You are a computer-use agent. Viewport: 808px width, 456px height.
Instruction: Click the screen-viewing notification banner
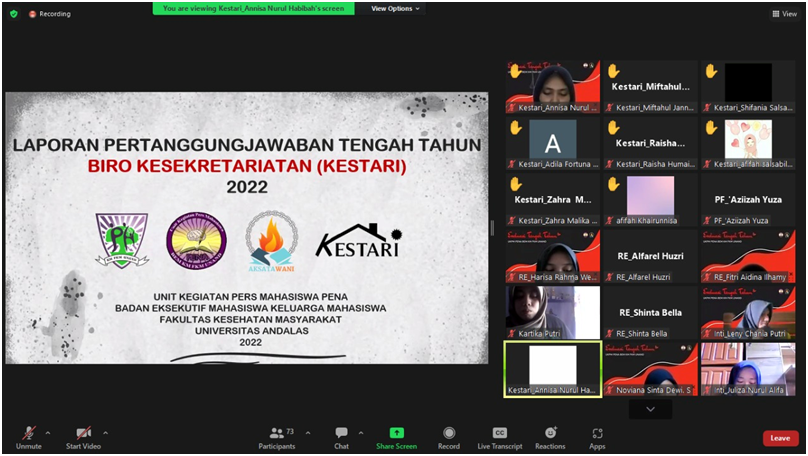pos(254,9)
